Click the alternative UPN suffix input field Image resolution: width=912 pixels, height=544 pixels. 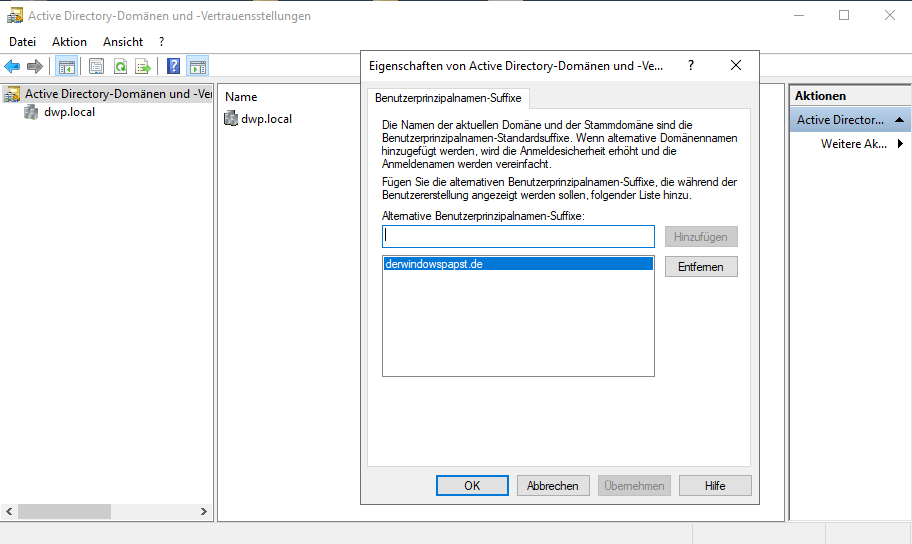(518, 236)
